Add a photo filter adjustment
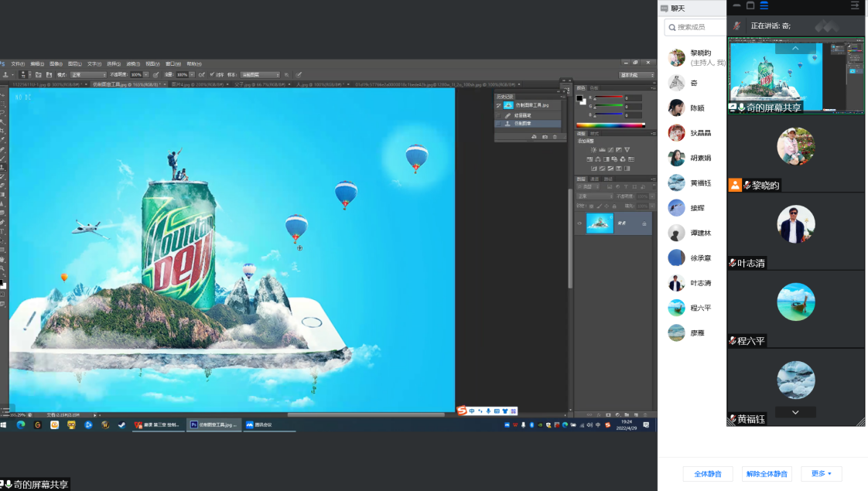The image size is (868, 491). tap(614, 159)
